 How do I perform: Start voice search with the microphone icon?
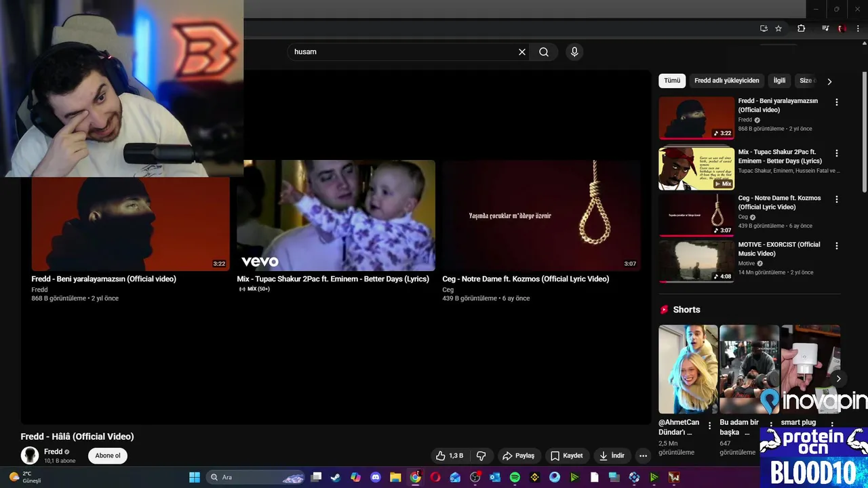[574, 52]
